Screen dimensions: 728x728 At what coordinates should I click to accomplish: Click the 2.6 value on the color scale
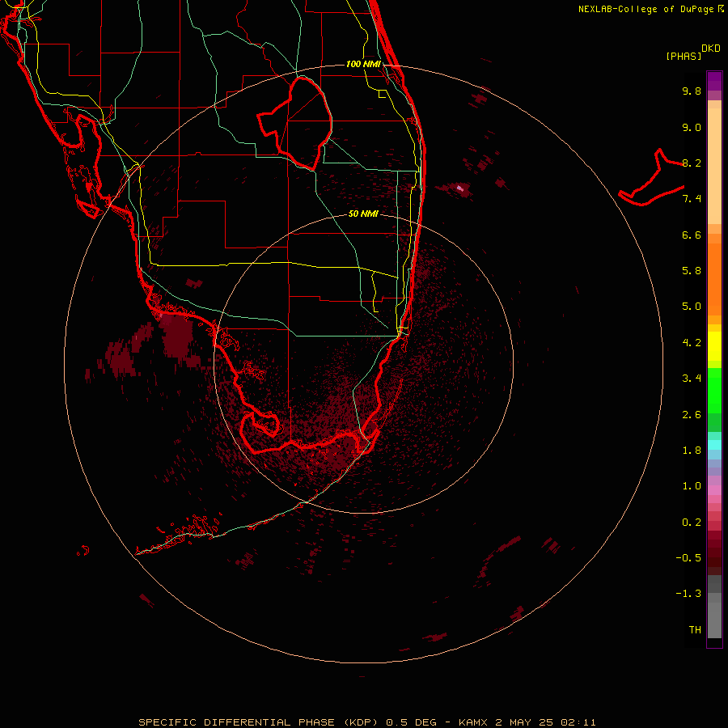(x=692, y=415)
